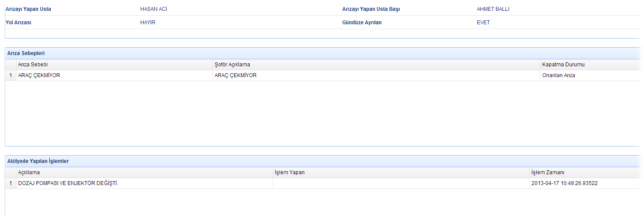Click row number 1 in Arıza Sebepleri grid

(x=11, y=75)
